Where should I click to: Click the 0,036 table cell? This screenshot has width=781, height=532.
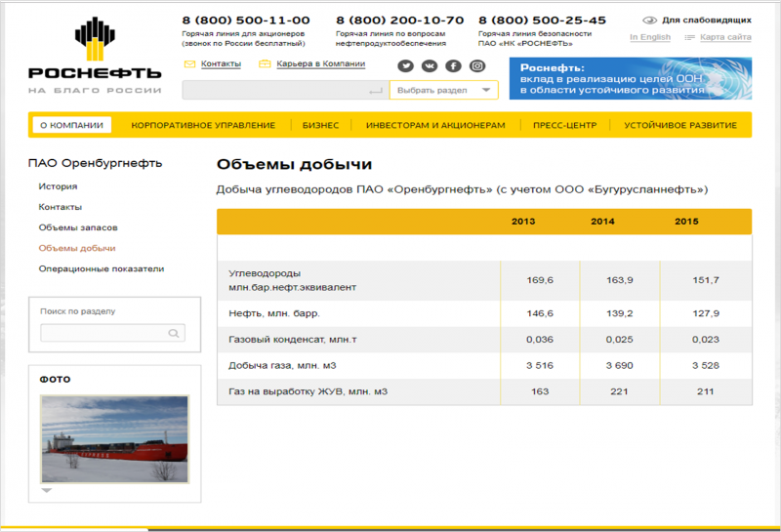540,340
